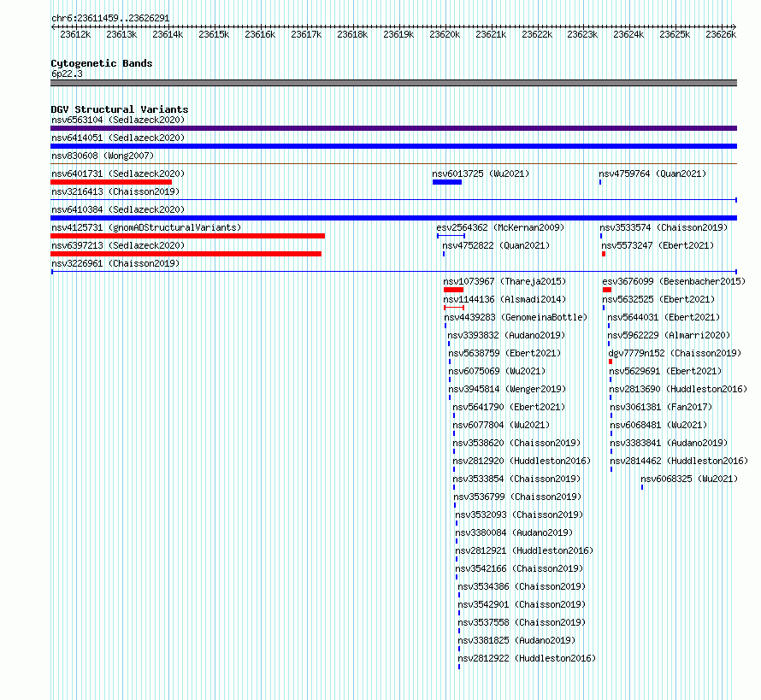This screenshot has height=700, width=761.
Task: Open nsv3945814 (Wenger2019) label
Action: click(507, 389)
